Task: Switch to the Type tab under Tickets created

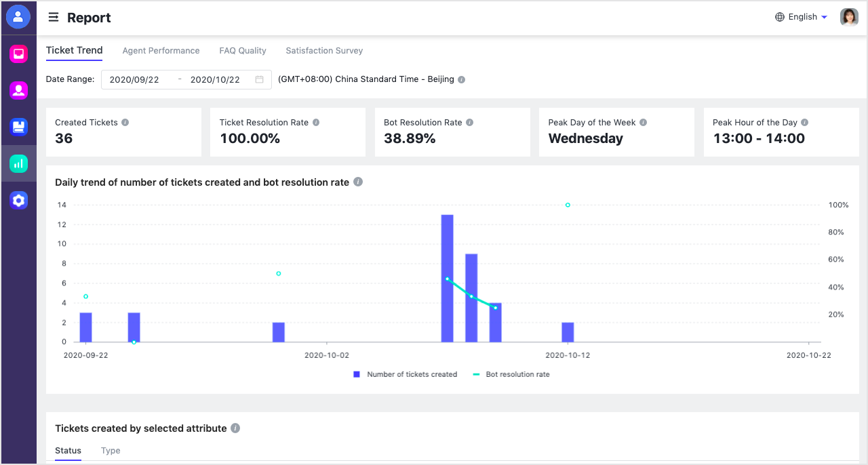Action: coord(111,450)
